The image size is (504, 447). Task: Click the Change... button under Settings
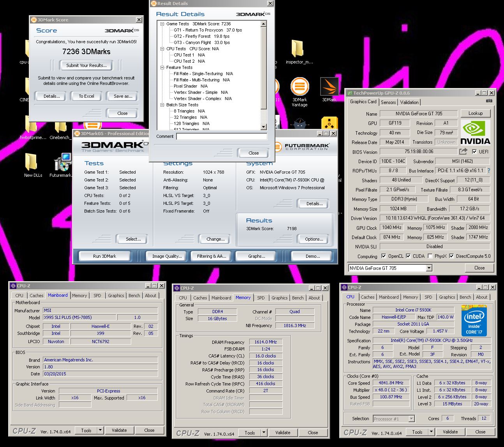tap(215, 239)
